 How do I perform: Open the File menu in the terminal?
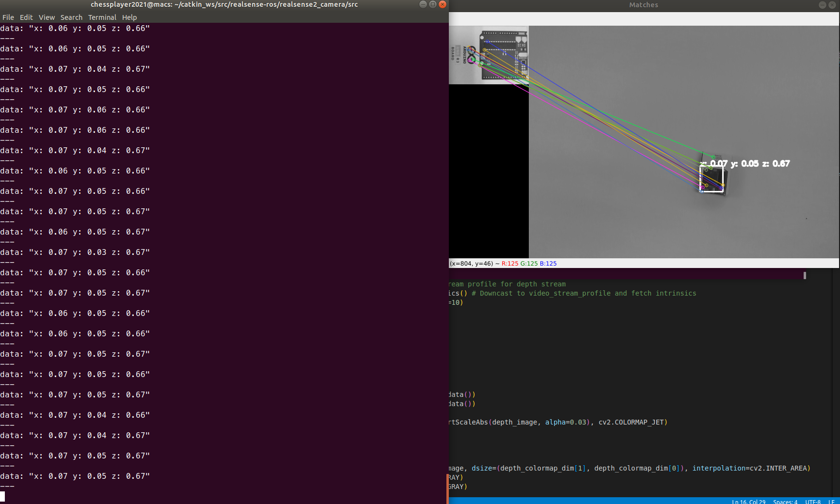(x=8, y=17)
